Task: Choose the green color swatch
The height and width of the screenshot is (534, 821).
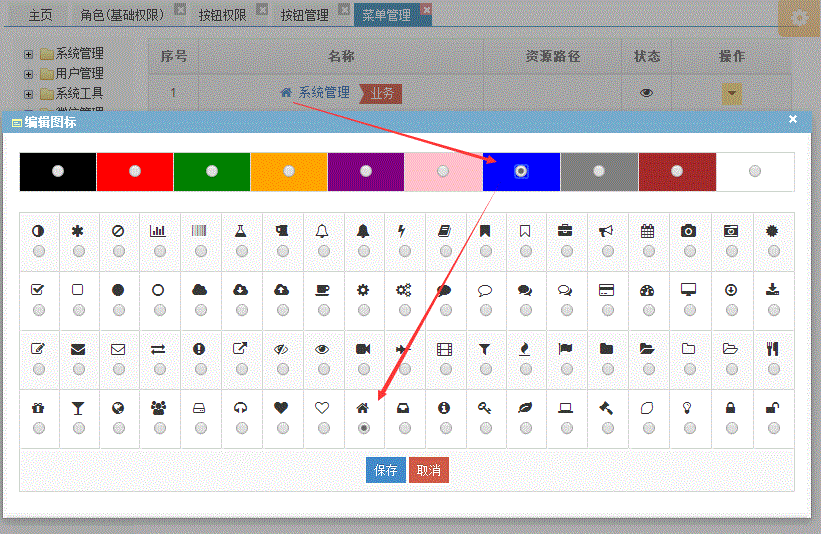Action: [212, 171]
